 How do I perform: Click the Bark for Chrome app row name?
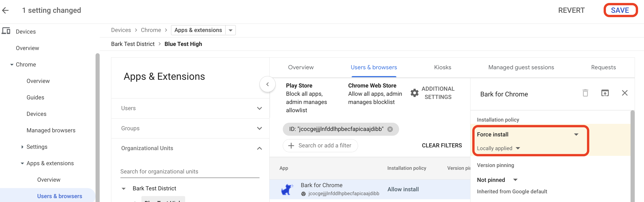click(x=322, y=185)
